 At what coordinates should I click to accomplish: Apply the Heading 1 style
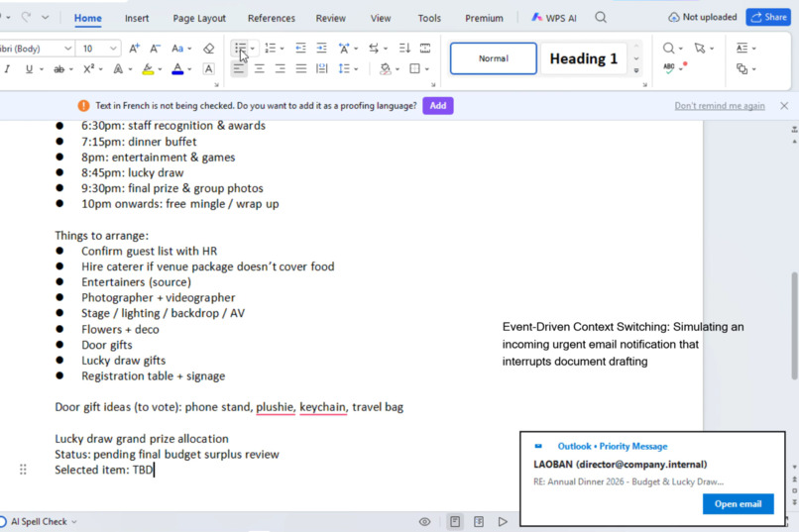[x=584, y=58]
